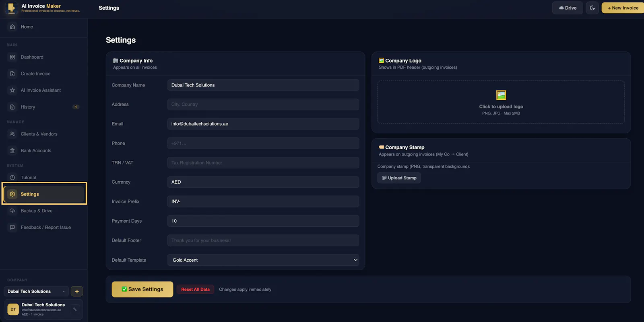Click the History document icon
This screenshot has height=322, width=644.
(x=12, y=107)
